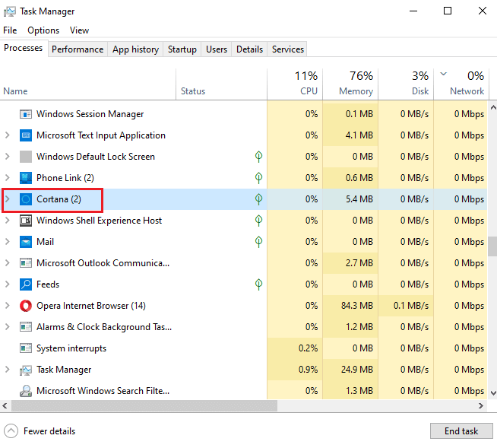Click the Windows Session Manager process icon
This screenshot has height=448, width=497.
coord(26,114)
